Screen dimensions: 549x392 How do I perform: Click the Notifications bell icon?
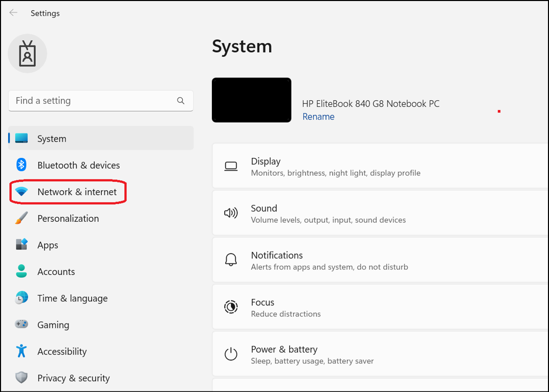click(231, 260)
